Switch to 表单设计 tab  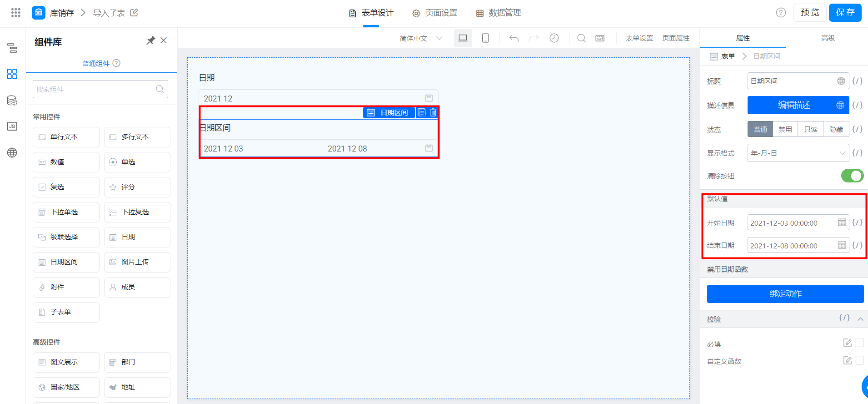[371, 13]
